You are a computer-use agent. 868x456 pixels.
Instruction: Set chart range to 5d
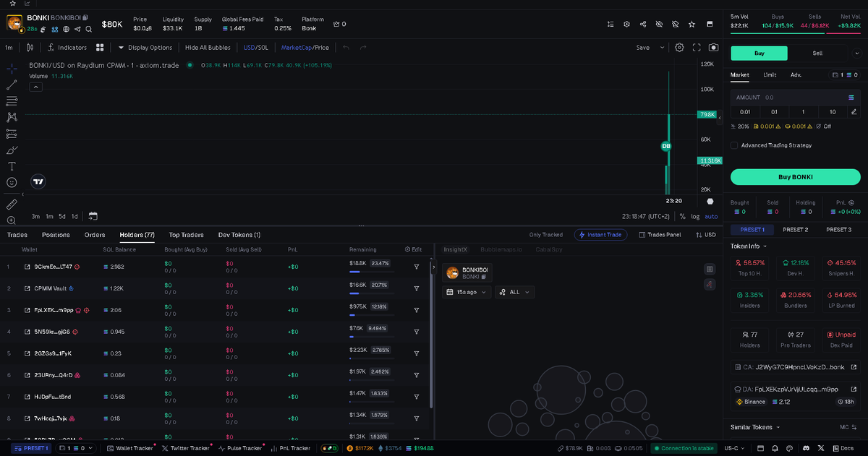pos(62,216)
